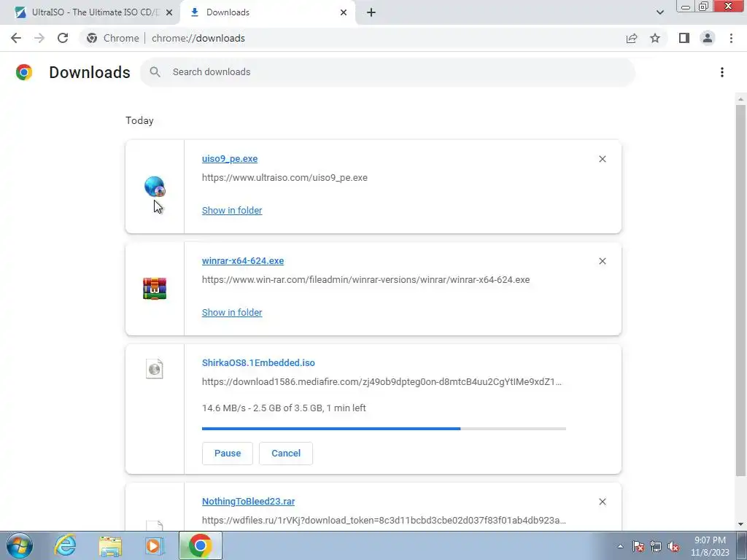Close the UltraISO tab
Viewport: 747px width, 560px height.
click(169, 12)
